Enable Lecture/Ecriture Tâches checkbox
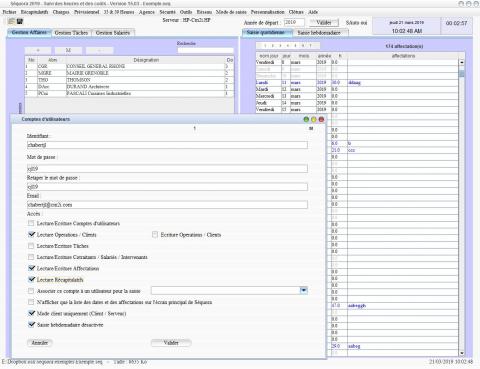This screenshot has height=369, width=480. (x=31, y=246)
